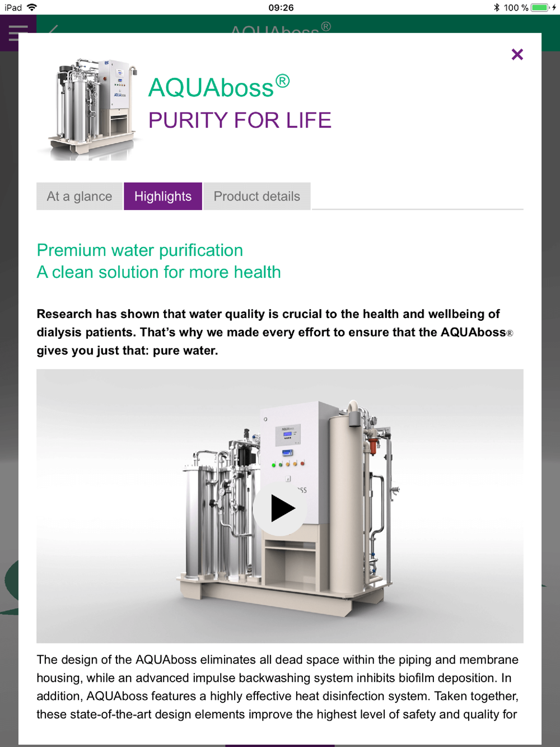560x747 pixels.
Task: Tap the Bluetooth status icon
Action: coord(496,7)
